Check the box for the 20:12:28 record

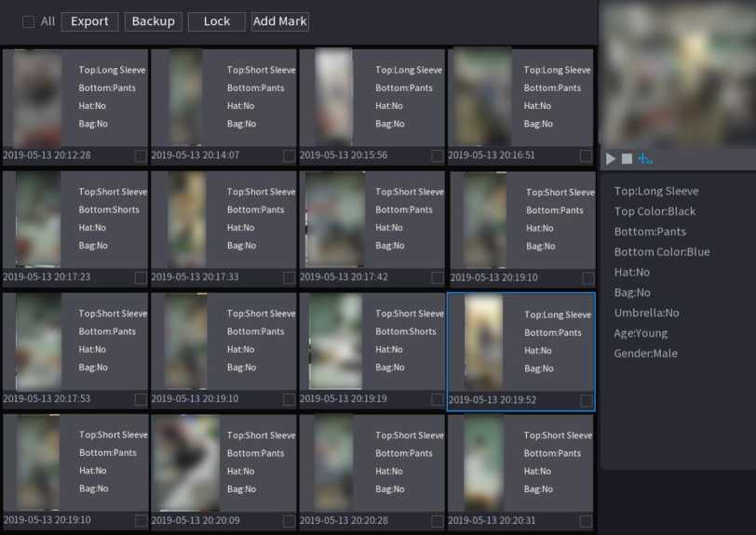click(x=141, y=155)
